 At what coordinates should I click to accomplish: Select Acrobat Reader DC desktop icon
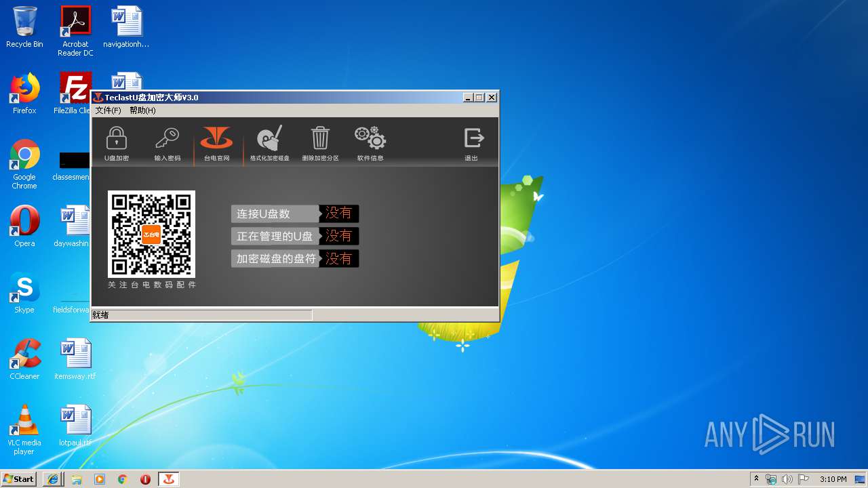click(75, 31)
